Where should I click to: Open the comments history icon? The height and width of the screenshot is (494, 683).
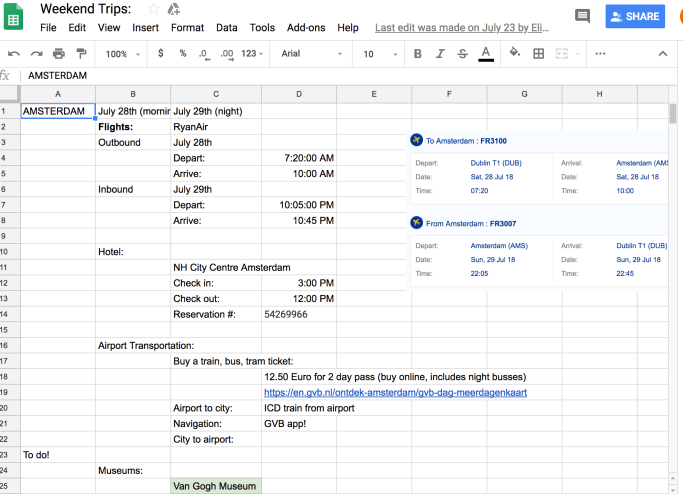coord(583,16)
